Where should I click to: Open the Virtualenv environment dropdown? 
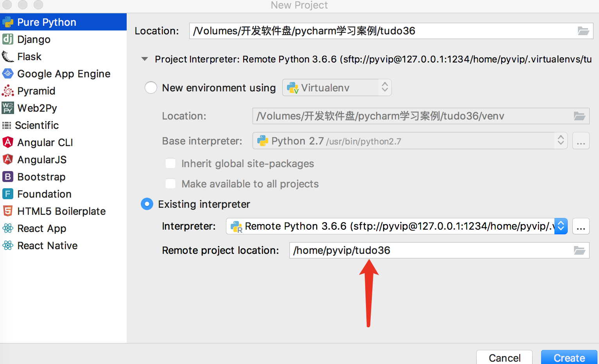click(337, 87)
